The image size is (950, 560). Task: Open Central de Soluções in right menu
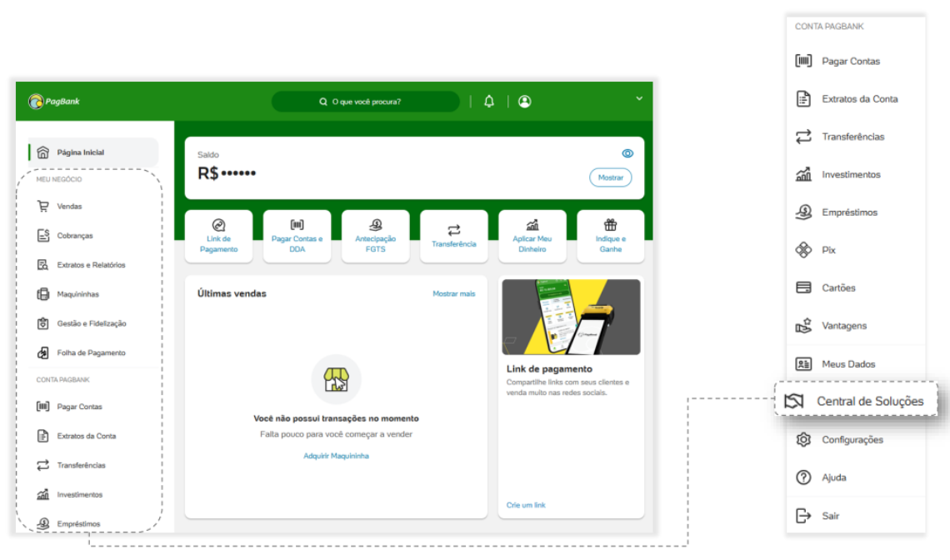tap(856, 401)
